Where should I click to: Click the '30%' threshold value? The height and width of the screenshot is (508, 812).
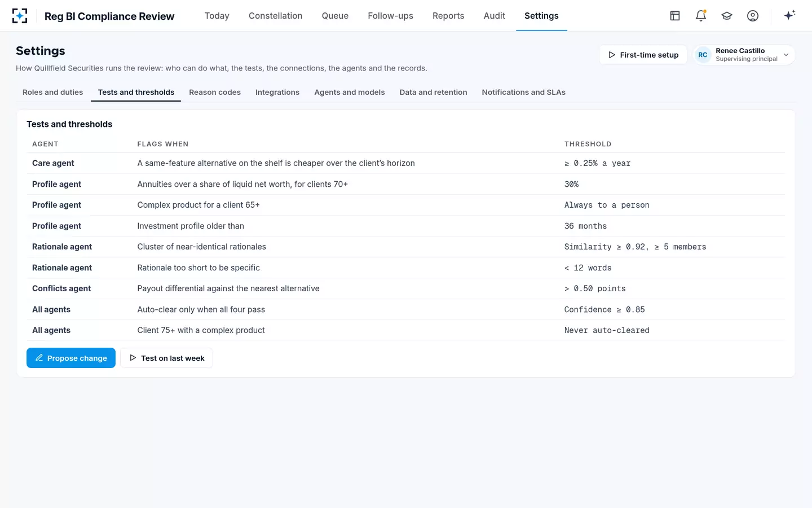(x=571, y=184)
